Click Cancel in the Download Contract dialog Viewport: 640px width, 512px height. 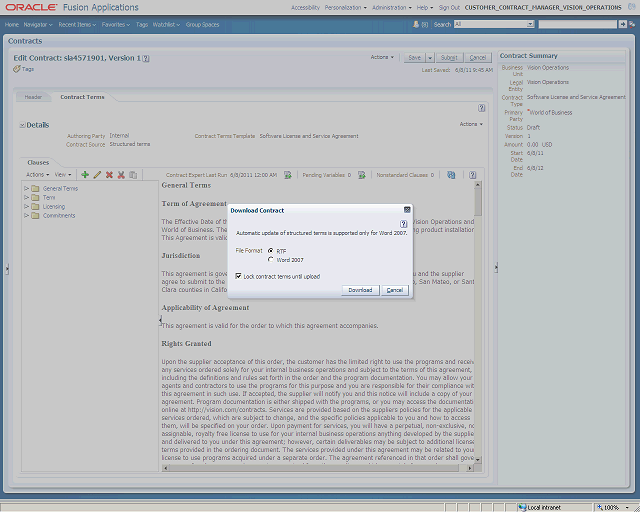pos(395,290)
